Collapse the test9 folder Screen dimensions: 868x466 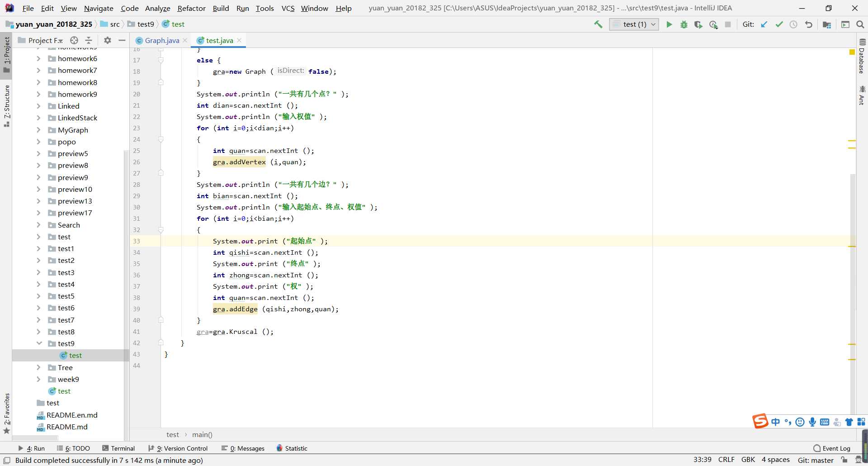pyautogui.click(x=39, y=343)
